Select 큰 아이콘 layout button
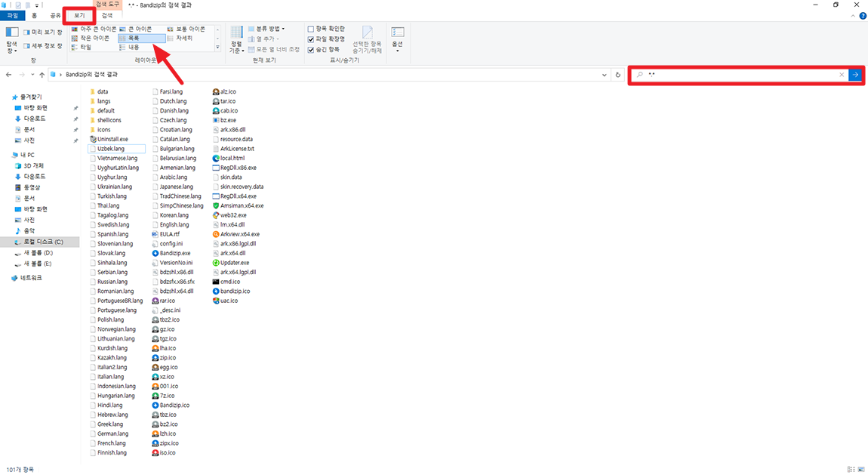 [136, 29]
